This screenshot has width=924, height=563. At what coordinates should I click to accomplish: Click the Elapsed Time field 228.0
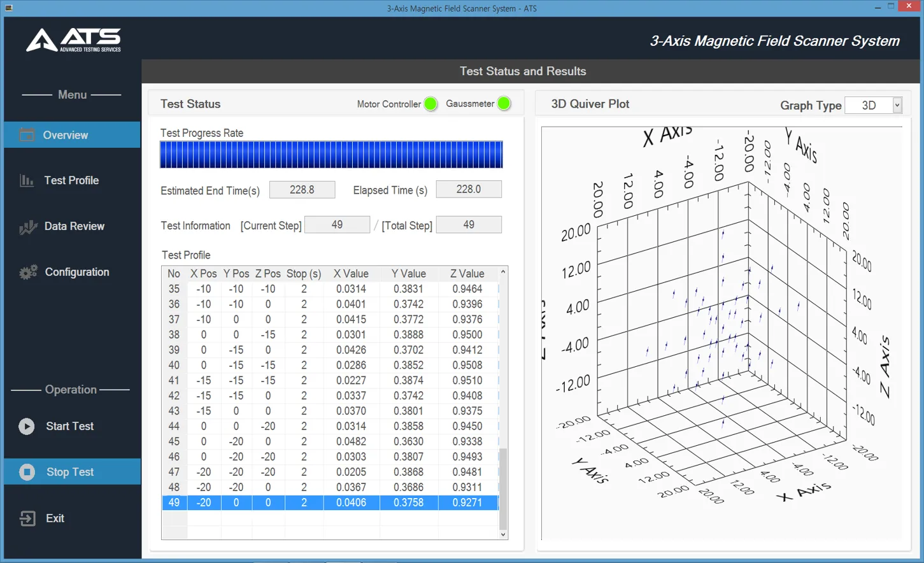[x=469, y=190]
